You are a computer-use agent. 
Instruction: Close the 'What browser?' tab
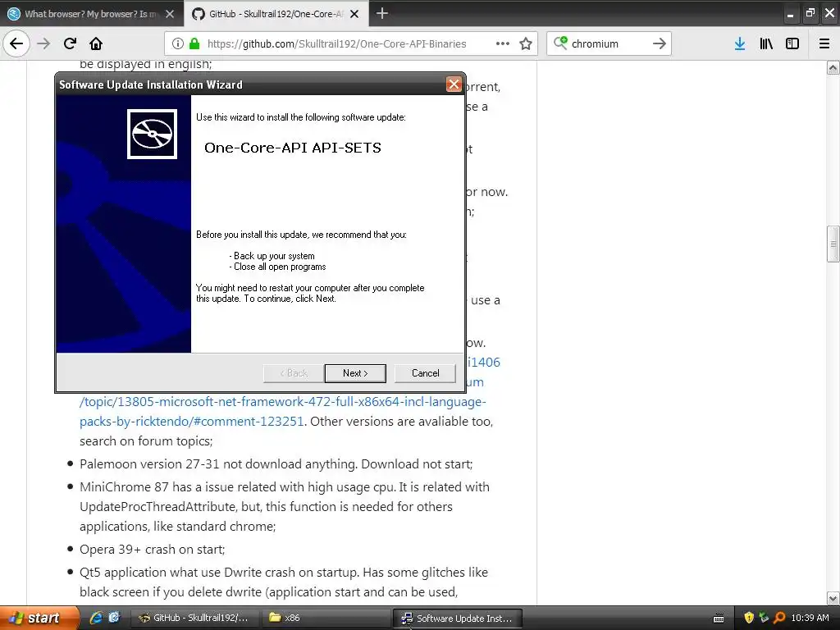[x=170, y=14]
